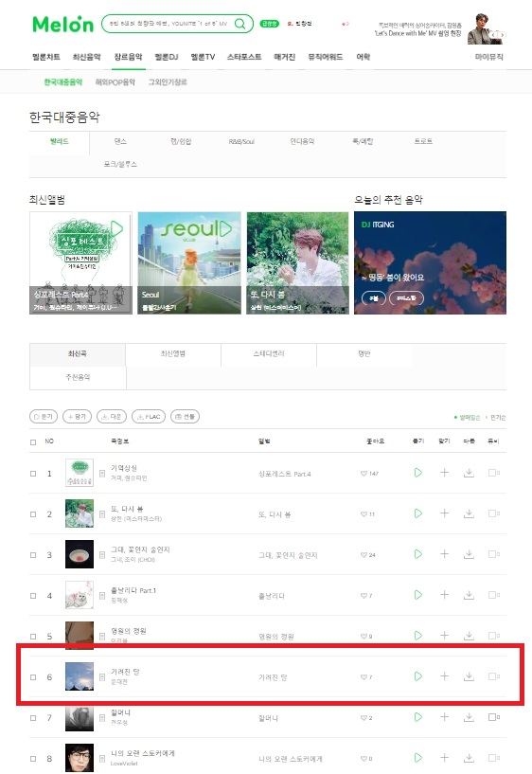This screenshot has height=774, width=532.
Task: Open the DJ recommended music banner
Action: pyautogui.click(x=430, y=262)
